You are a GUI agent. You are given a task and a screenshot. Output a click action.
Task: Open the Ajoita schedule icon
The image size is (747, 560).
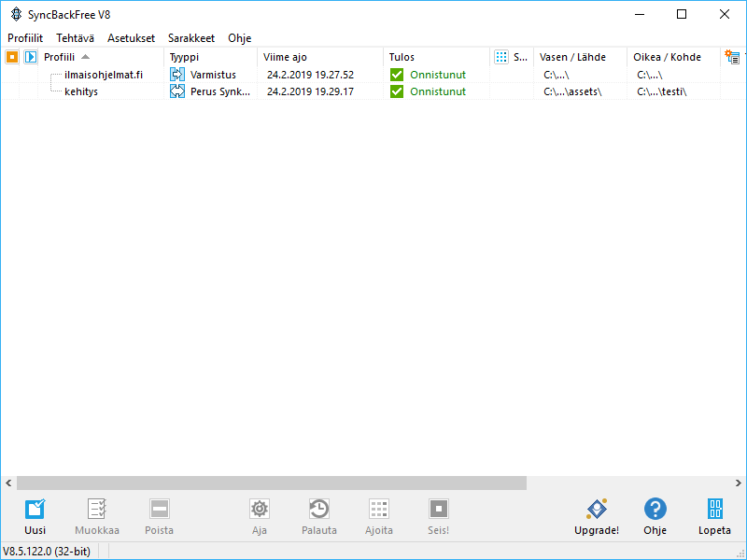pyautogui.click(x=378, y=509)
